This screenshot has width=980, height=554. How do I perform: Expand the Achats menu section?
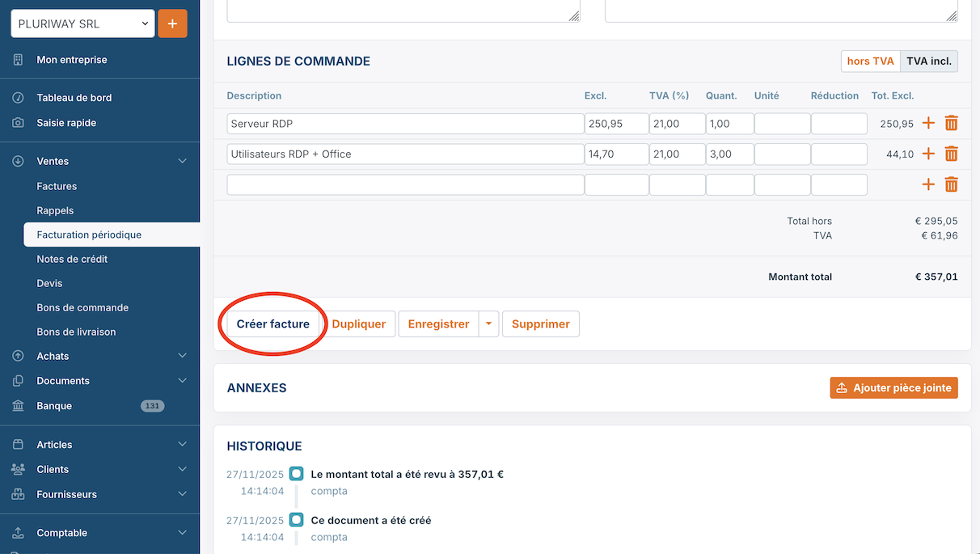pos(181,356)
